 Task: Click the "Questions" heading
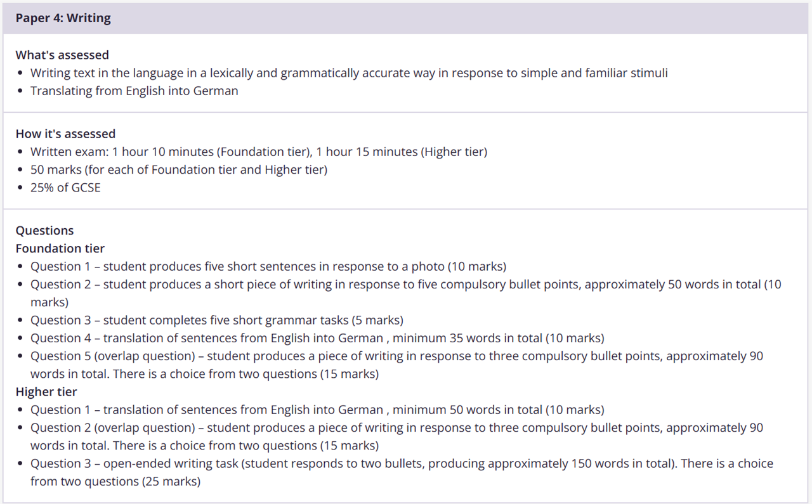[x=44, y=230]
